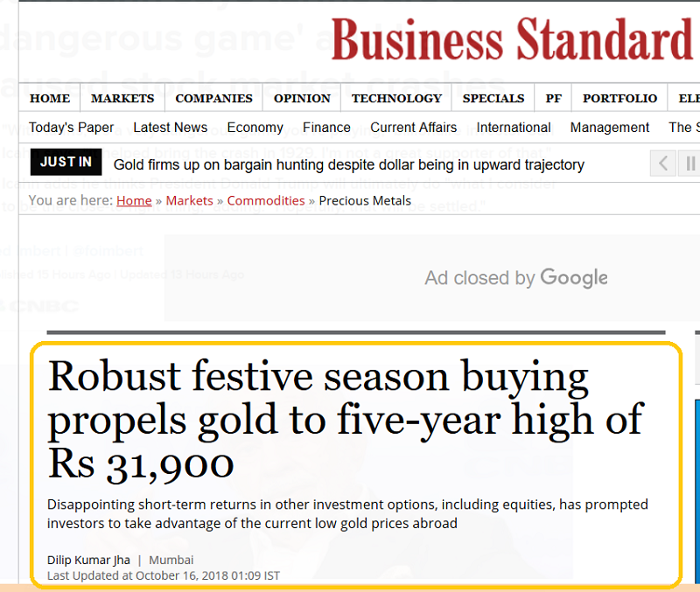700x592 pixels.
Task: Click the previous headline arrow in ticker
Action: [x=663, y=163]
